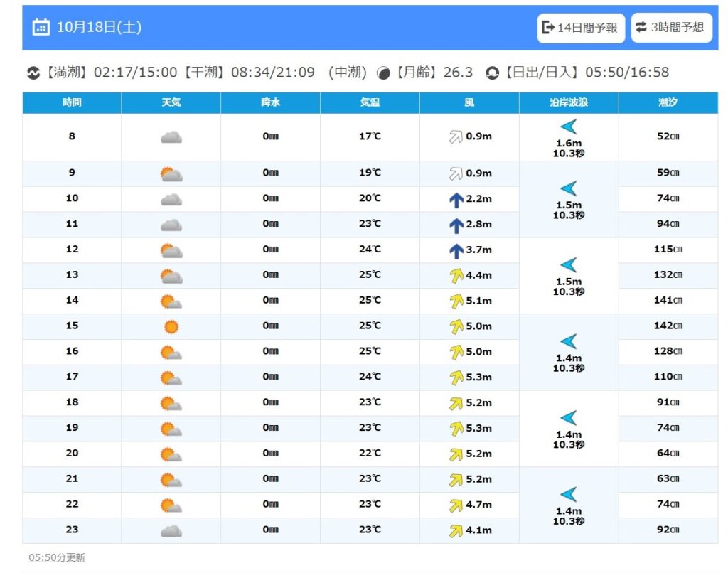Viewport: 728px width, 573px height.
Task: Click the 沿岸波浪 column header
Action: point(569,103)
